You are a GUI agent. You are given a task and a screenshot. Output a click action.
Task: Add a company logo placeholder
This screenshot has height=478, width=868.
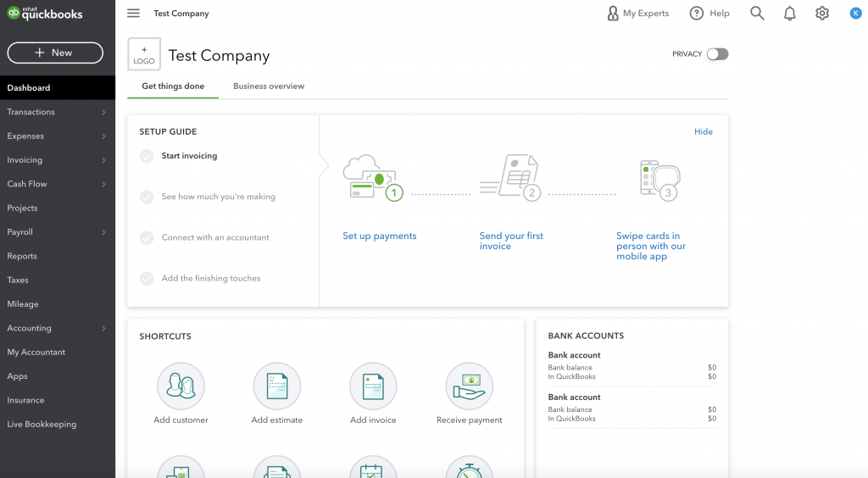tap(144, 54)
